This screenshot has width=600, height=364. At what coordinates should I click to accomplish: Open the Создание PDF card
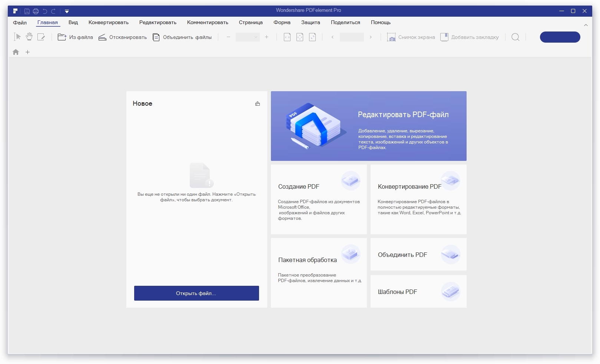tap(319, 199)
